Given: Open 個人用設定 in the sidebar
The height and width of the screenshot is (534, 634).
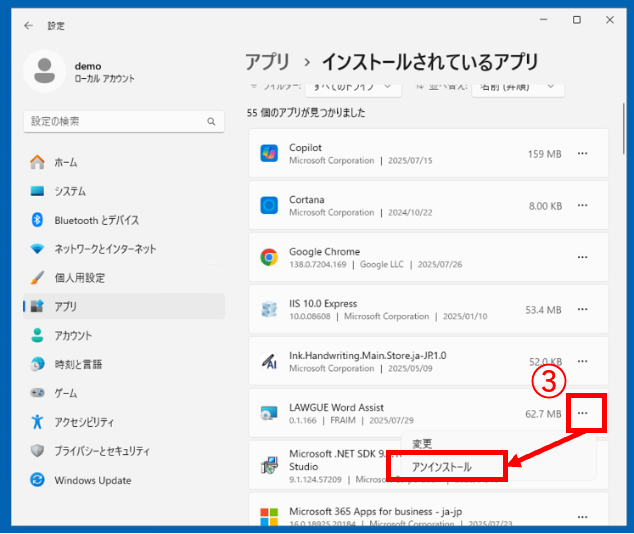Looking at the screenshot, I should point(79,278).
